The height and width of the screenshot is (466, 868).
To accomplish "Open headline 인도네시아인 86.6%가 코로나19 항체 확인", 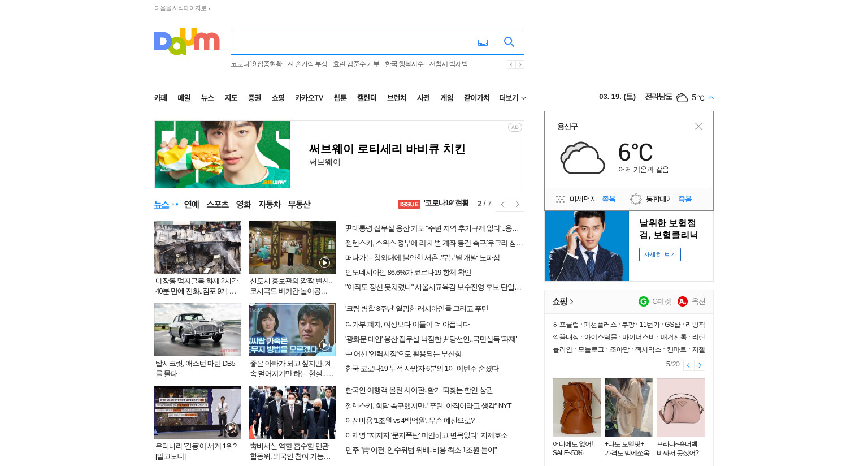I will coord(408,273).
